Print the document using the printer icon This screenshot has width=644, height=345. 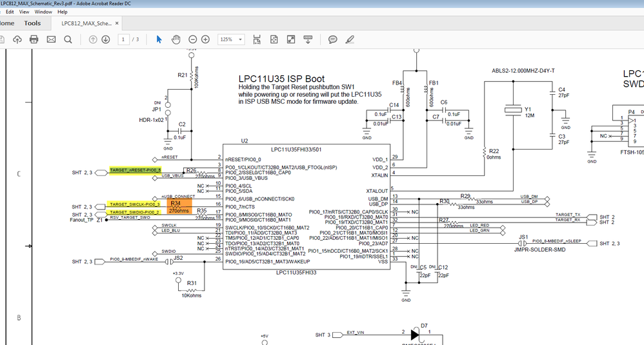tap(34, 39)
